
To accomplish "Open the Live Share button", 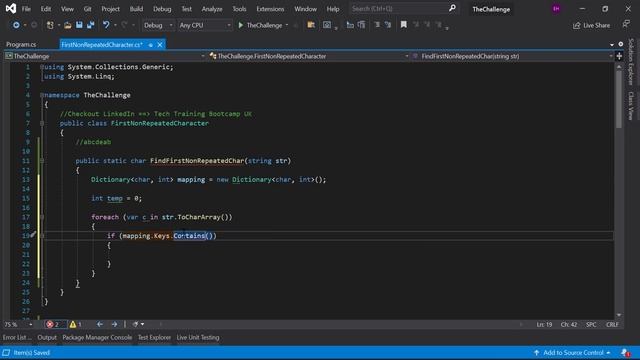I will click(591, 25).
